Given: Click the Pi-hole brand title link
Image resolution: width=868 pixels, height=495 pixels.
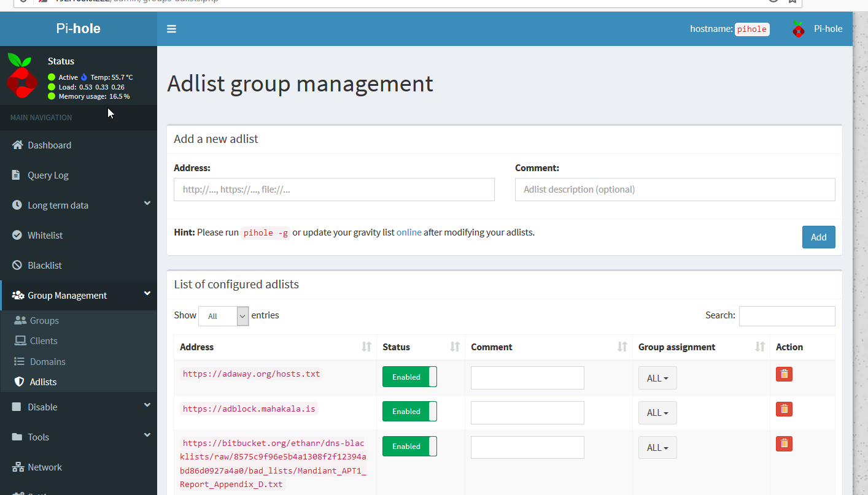Looking at the screenshot, I should click(79, 29).
